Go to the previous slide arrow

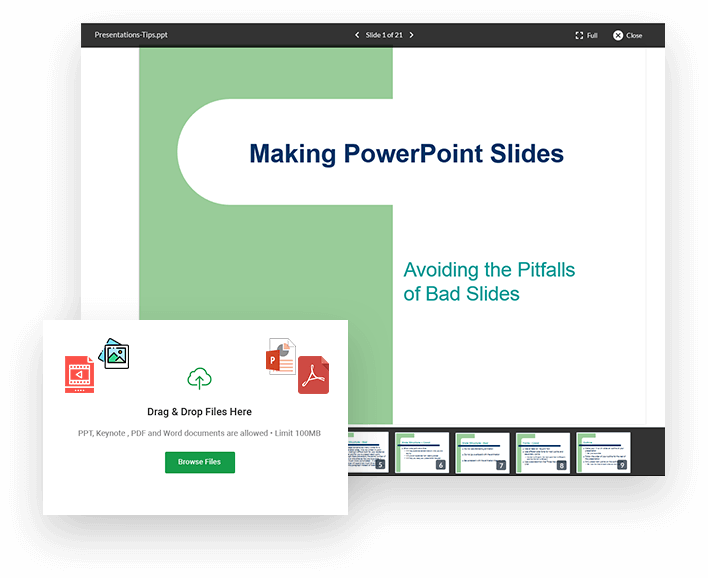[x=358, y=35]
